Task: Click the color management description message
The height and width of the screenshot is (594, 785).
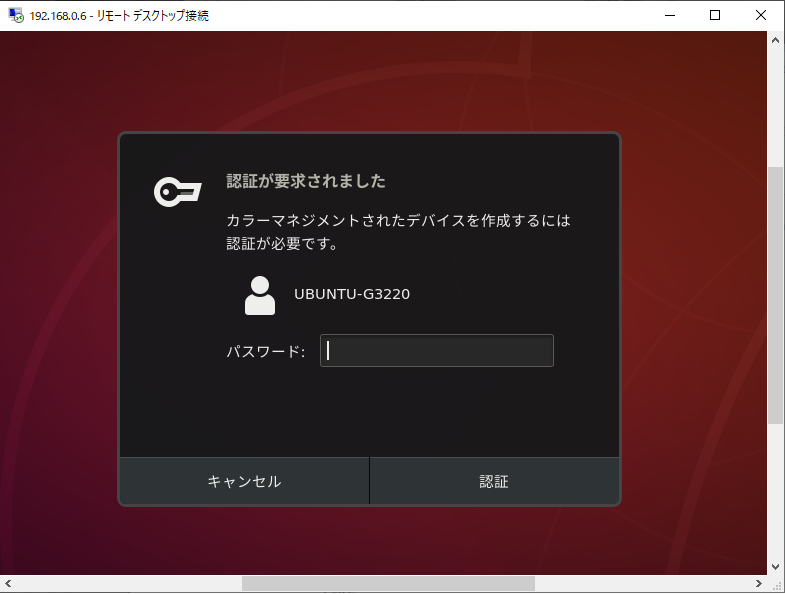Action: click(x=399, y=232)
